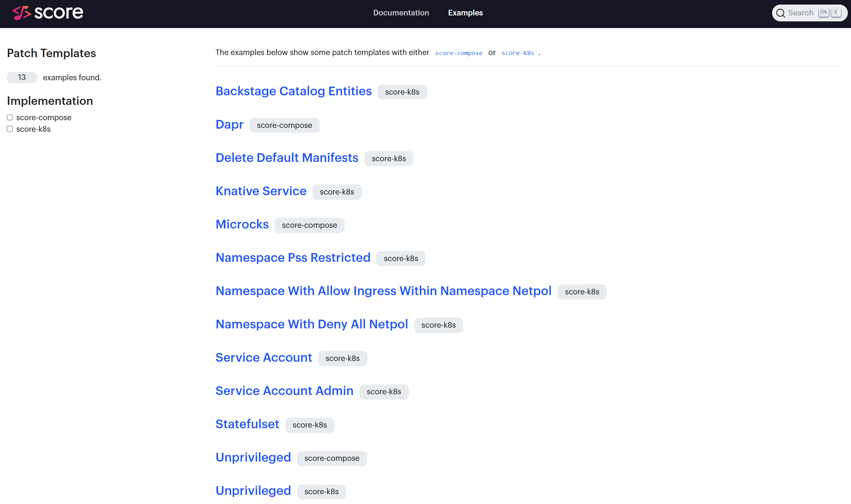Open the Service Account Admin example

tap(284, 390)
